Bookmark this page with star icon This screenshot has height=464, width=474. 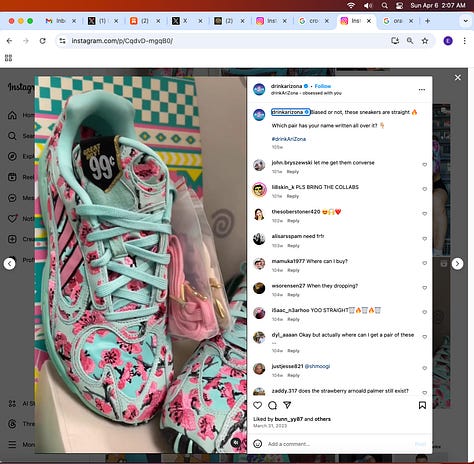coord(425,41)
